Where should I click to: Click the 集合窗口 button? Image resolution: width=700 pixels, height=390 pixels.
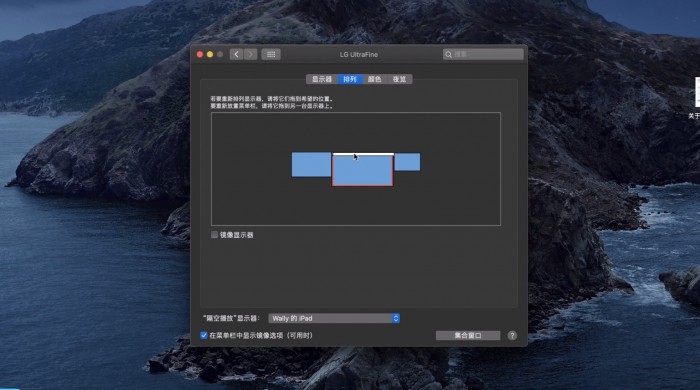click(468, 336)
